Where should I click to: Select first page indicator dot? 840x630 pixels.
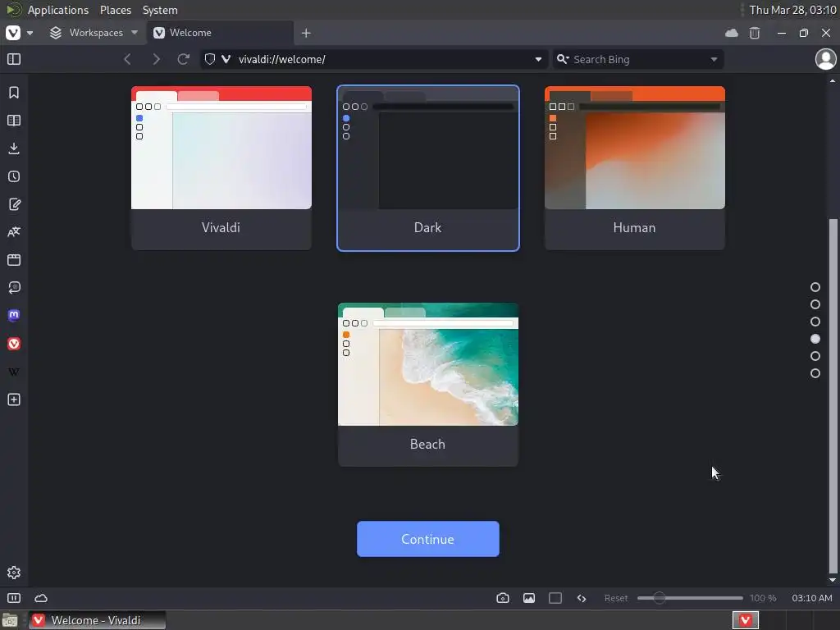pyautogui.click(x=815, y=287)
